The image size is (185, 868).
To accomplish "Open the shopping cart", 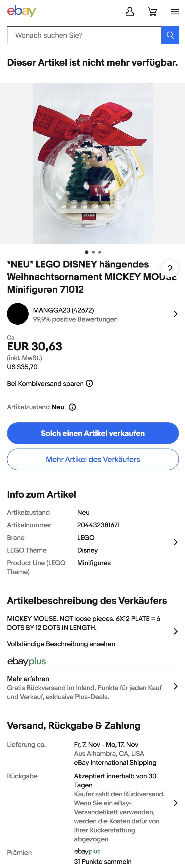I will pyautogui.click(x=152, y=12).
